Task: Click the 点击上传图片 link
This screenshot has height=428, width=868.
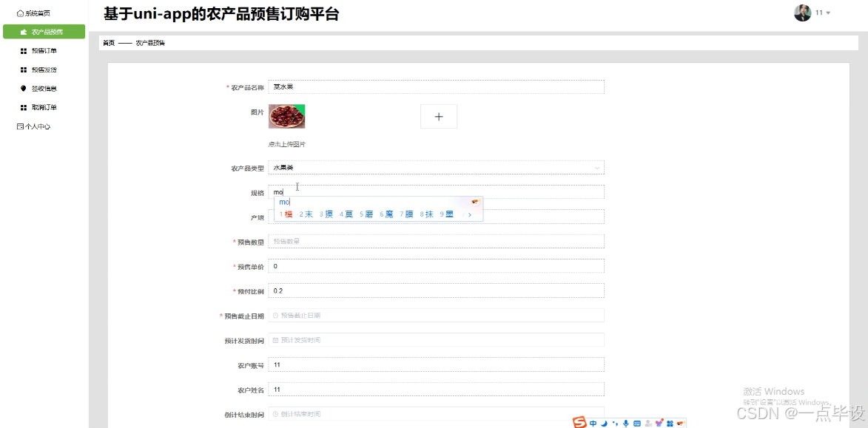Action: 286,143
